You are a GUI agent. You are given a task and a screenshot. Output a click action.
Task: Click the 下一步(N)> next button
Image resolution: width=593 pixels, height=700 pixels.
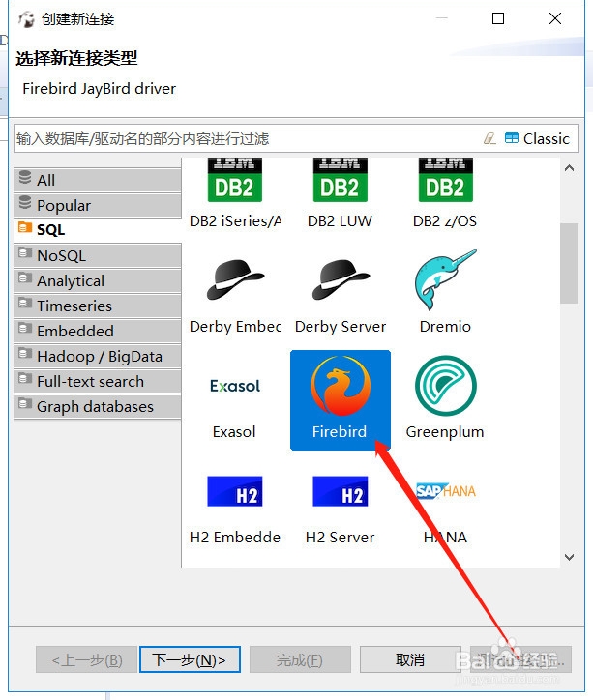190,659
